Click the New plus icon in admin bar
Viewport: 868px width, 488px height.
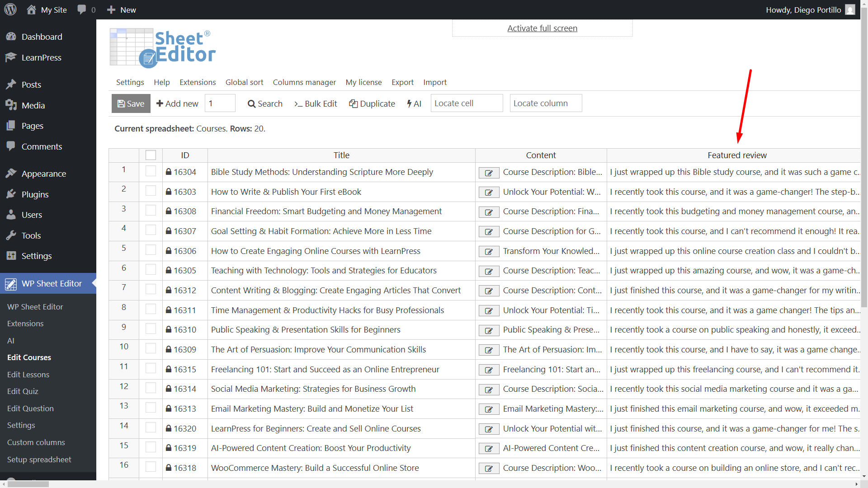pyautogui.click(x=111, y=9)
